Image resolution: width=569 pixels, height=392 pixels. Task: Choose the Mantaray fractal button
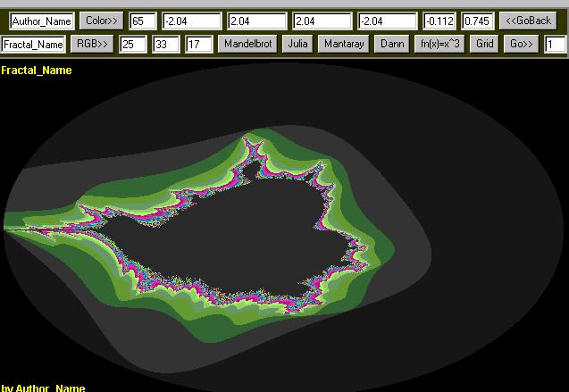click(343, 43)
